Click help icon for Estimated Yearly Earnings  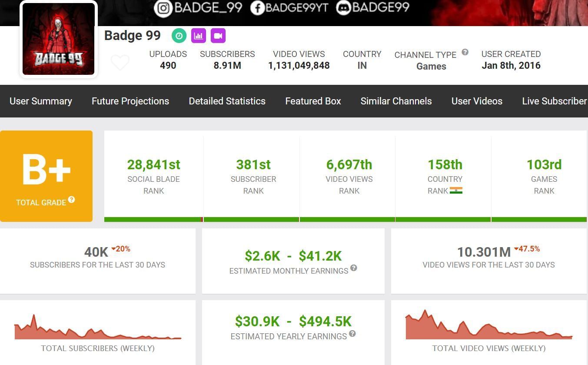click(352, 334)
